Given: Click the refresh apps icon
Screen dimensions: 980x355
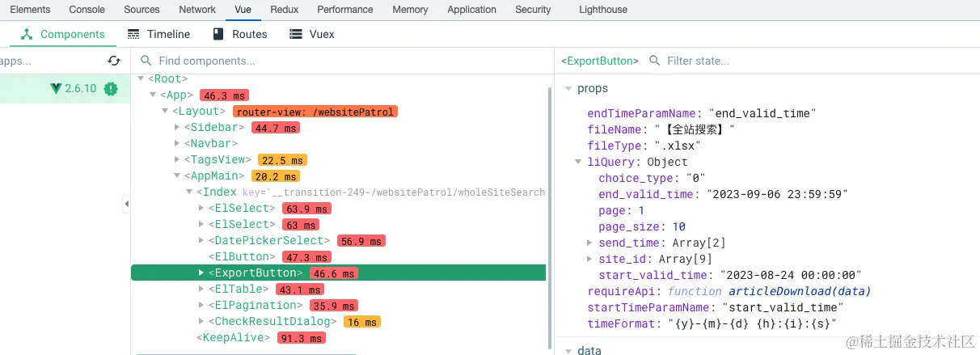Looking at the screenshot, I should pyautogui.click(x=114, y=61).
